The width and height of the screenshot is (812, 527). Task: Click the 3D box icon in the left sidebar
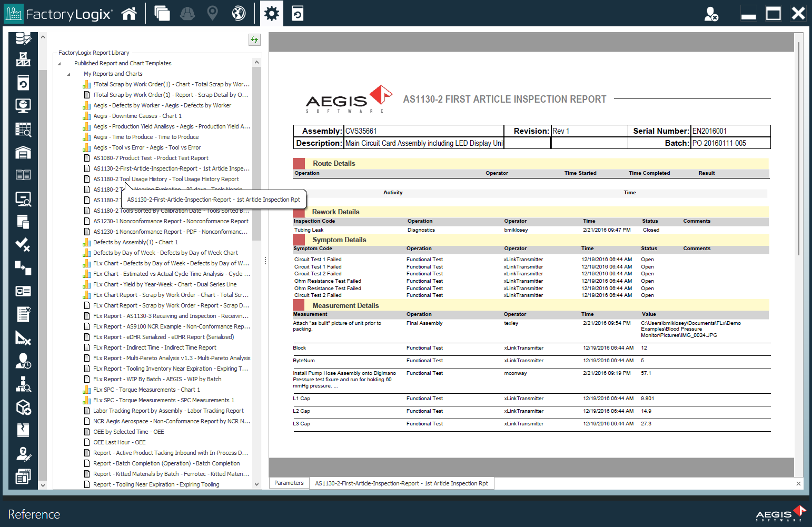[x=23, y=407]
